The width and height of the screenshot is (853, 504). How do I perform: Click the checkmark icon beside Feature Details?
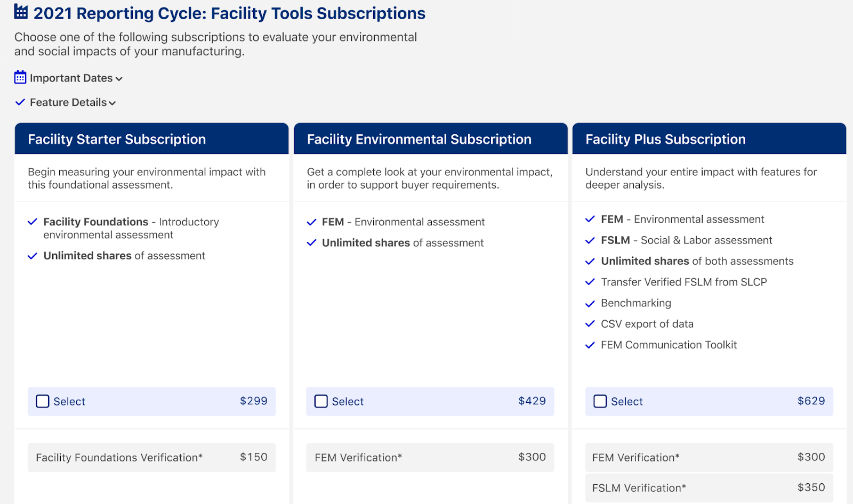(20, 102)
